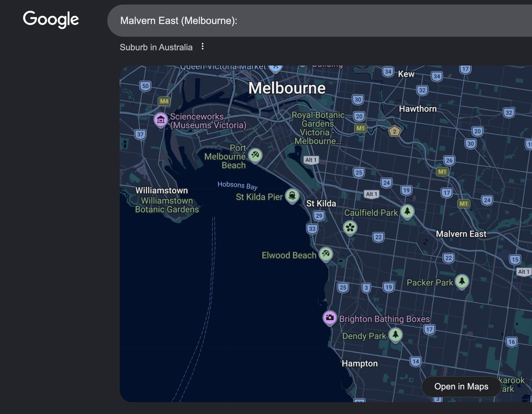
Task: Click the Elwood Beach marker icon
Action: 326,254
